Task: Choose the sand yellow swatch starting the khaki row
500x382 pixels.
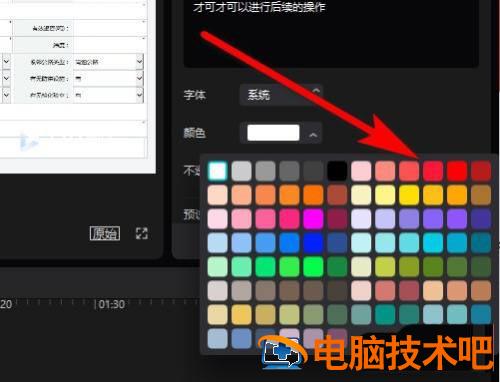Action: (x=217, y=315)
